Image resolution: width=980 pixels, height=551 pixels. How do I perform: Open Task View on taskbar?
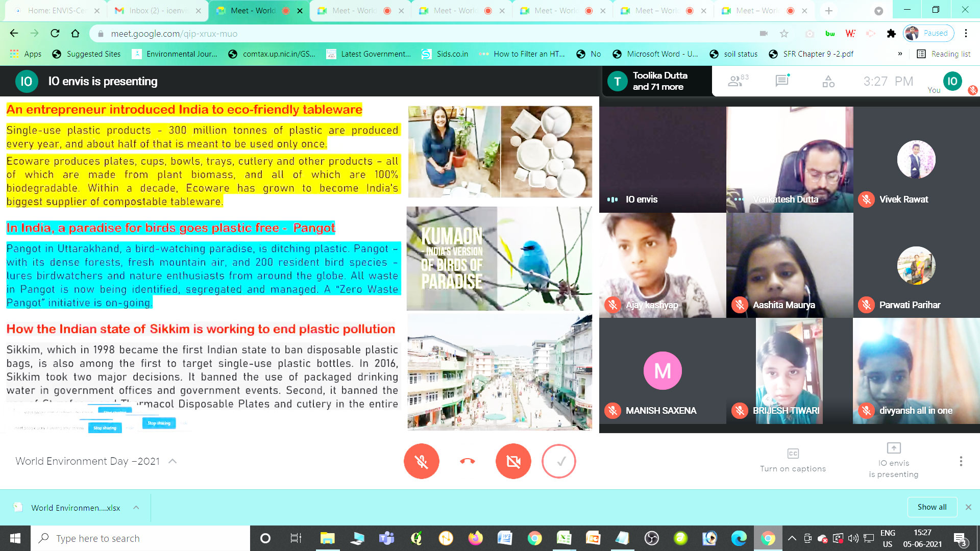296,538
